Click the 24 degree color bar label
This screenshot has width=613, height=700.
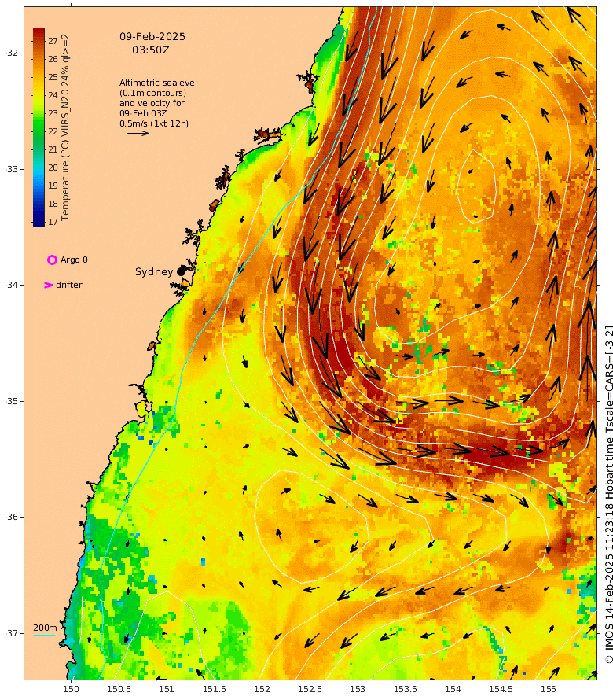click(x=53, y=95)
